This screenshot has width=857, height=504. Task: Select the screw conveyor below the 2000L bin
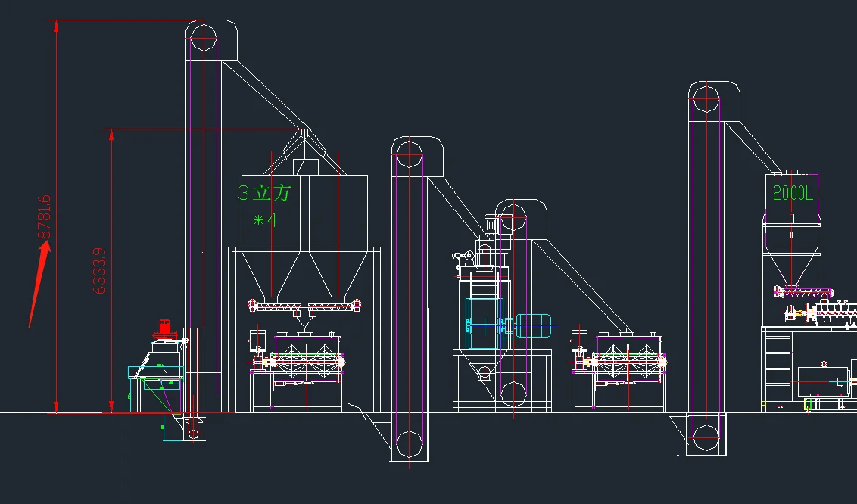(x=803, y=291)
